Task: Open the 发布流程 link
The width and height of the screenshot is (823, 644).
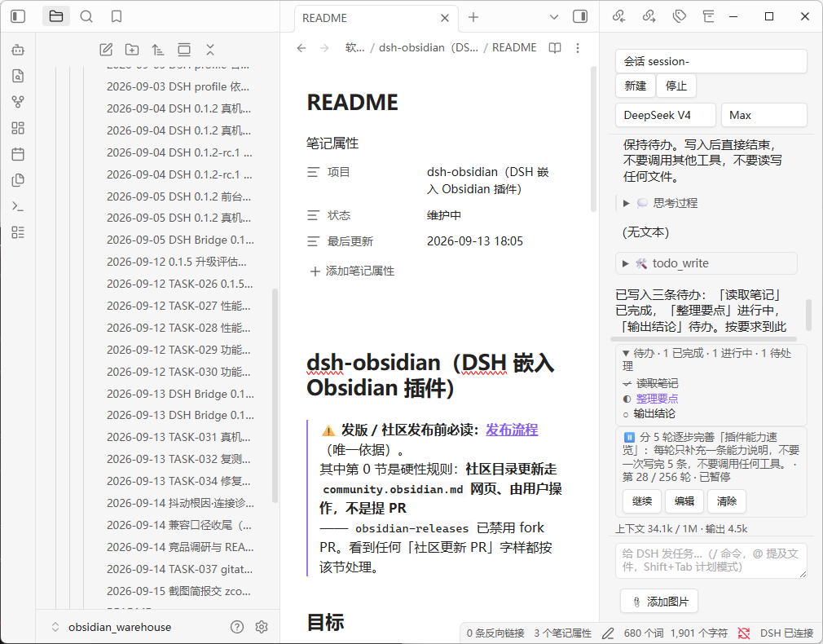Action: click(x=512, y=430)
